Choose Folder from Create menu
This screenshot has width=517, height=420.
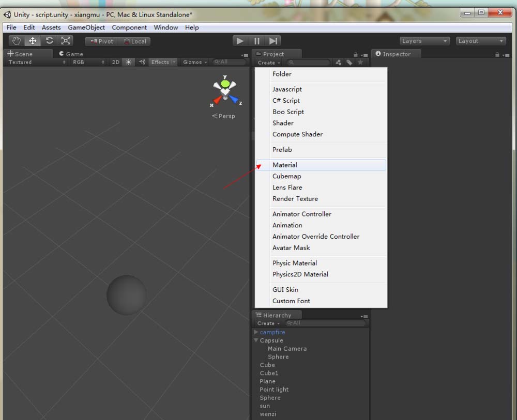coord(321,74)
